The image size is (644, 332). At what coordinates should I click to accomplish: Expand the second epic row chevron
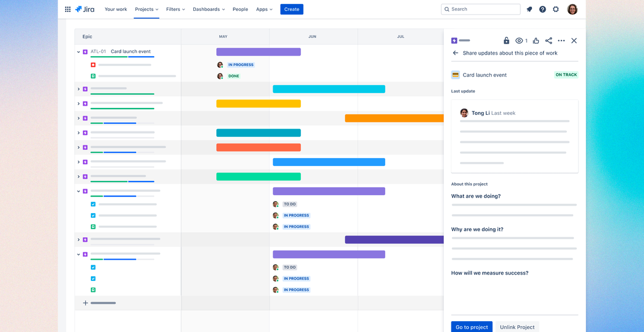[79, 89]
